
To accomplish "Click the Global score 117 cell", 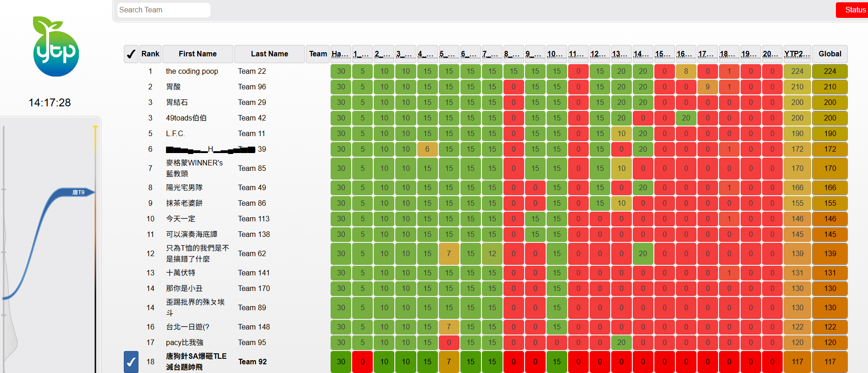I will click(830, 362).
